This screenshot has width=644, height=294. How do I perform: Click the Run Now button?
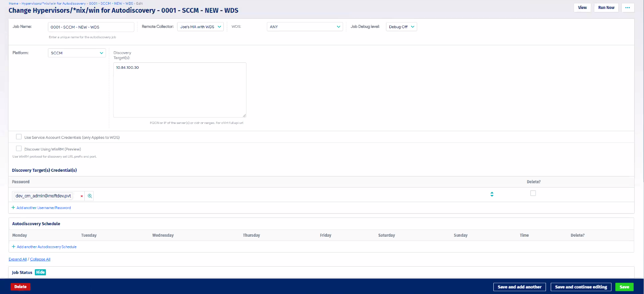[605, 7]
